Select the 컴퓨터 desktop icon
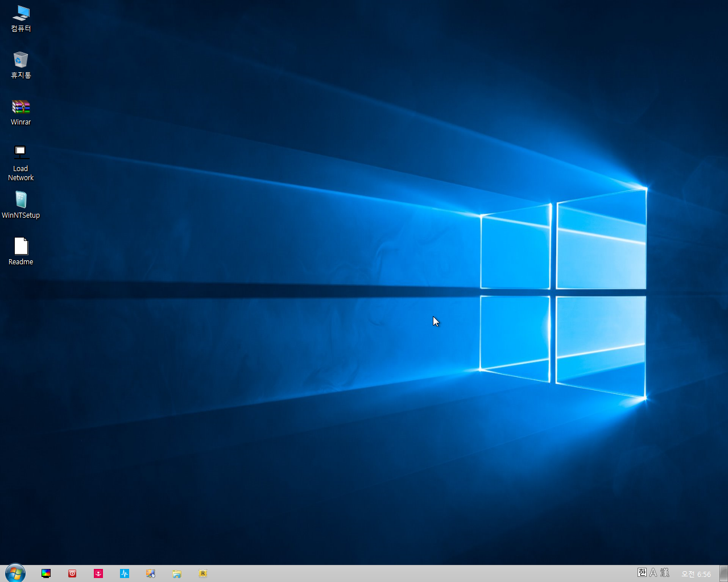This screenshot has width=728, height=582. [x=21, y=18]
